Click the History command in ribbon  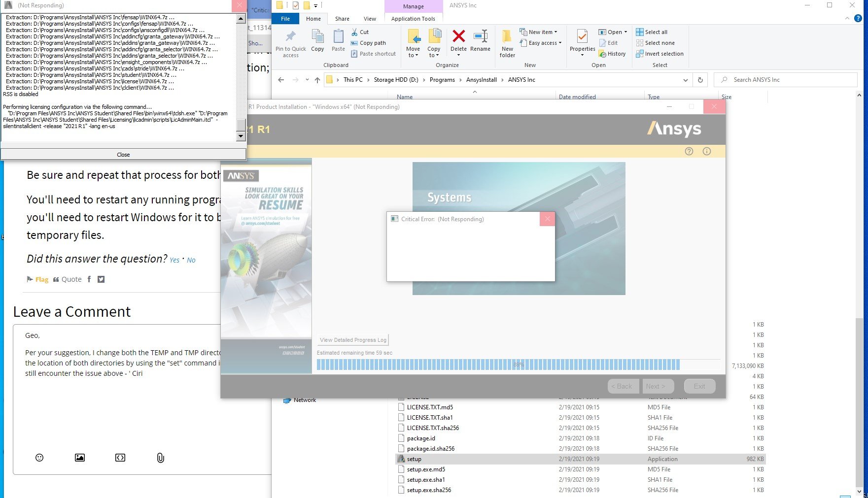[x=612, y=54]
